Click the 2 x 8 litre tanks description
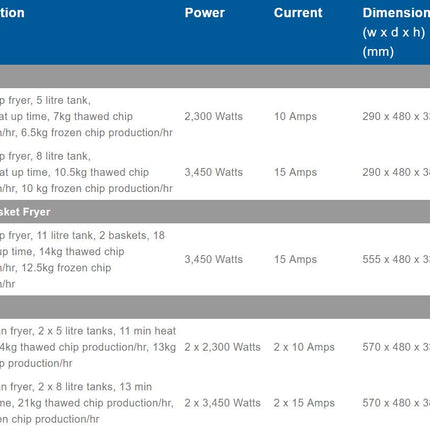430x430 pixels. pos(87,403)
